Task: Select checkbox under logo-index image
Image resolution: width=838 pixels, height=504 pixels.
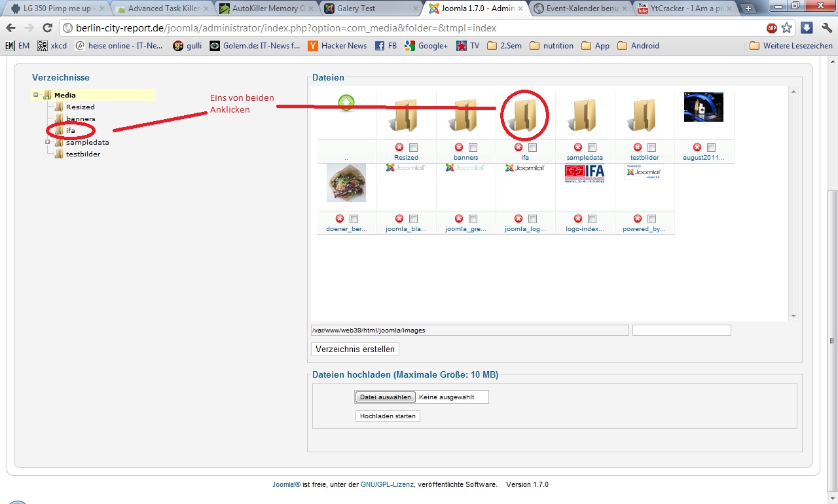Action: click(592, 219)
